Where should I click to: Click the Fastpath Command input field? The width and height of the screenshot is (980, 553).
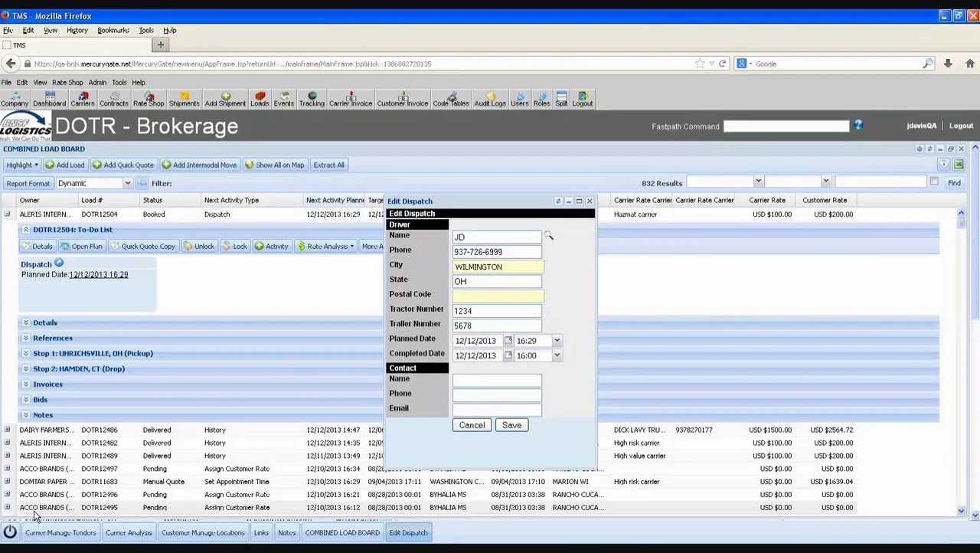[x=786, y=126]
